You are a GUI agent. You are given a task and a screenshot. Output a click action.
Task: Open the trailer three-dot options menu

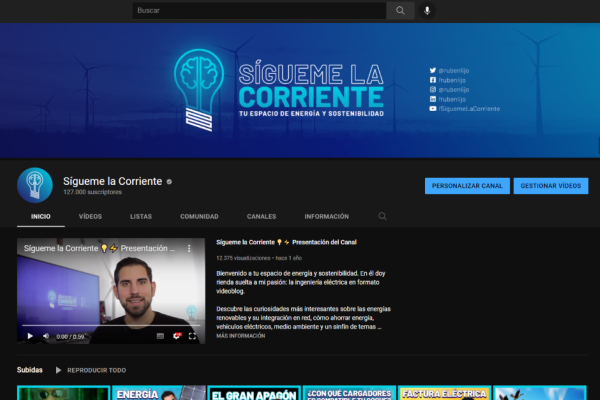pos(189,248)
